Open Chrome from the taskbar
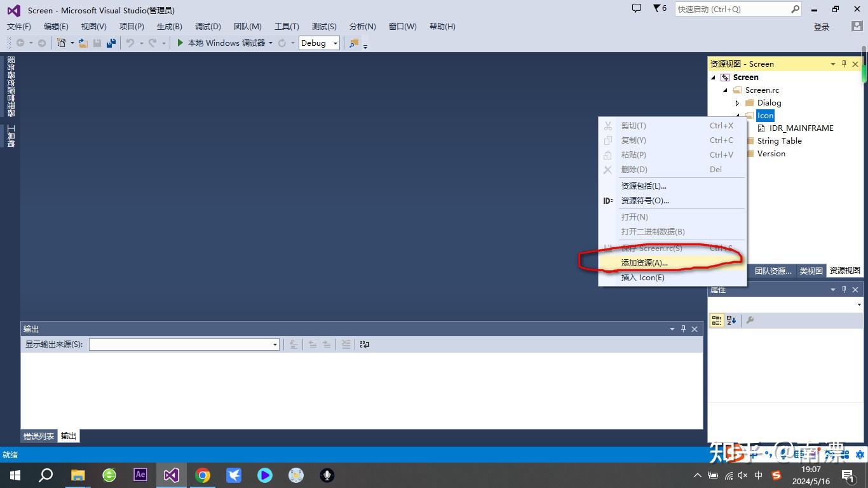Viewport: 868px width, 488px height. [x=203, y=475]
